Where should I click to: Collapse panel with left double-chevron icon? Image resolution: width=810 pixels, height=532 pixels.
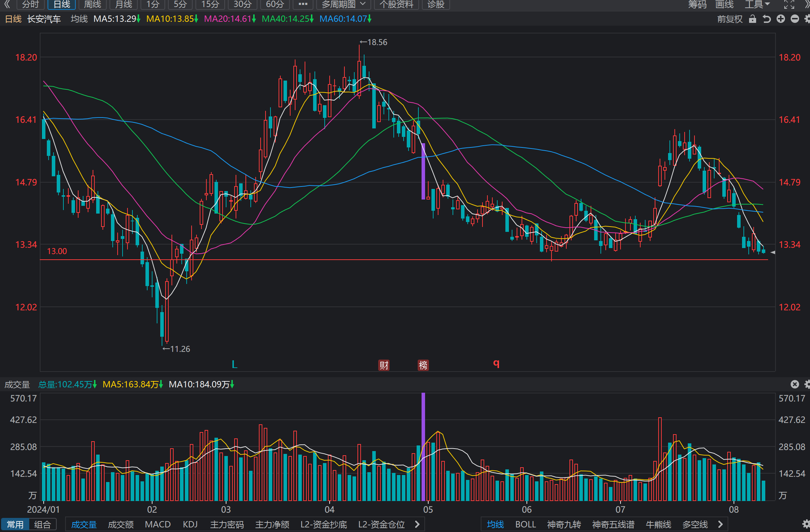coord(7,4)
